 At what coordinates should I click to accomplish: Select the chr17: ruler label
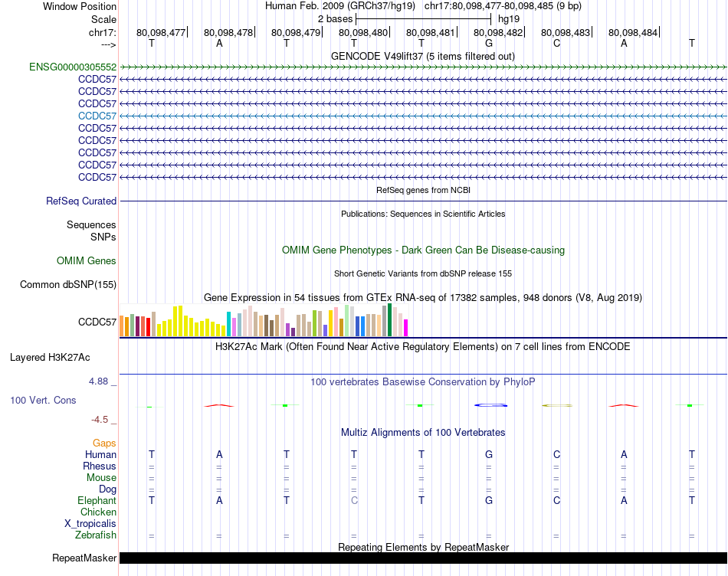click(x=103, y=32)
